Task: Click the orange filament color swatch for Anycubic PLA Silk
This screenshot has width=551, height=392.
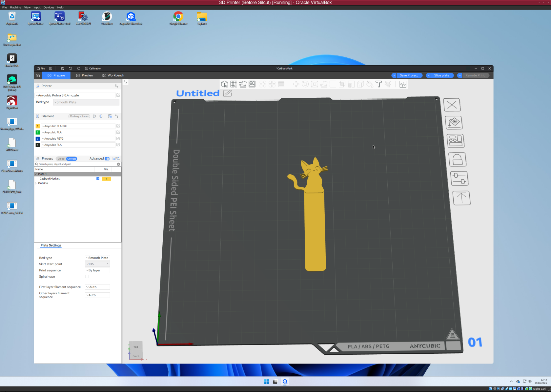Action: (x=38, y=126)
